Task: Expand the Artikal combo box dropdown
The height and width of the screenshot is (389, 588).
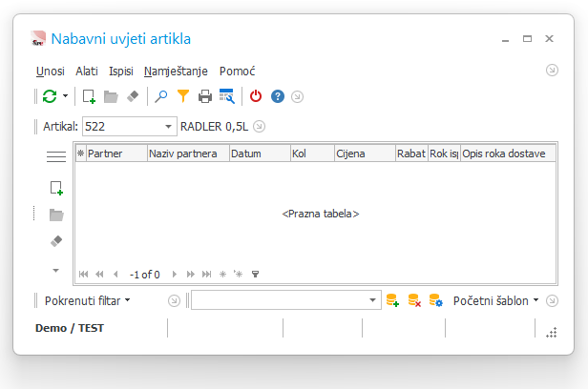Action: pyautogui.click(x=168, y=127)
